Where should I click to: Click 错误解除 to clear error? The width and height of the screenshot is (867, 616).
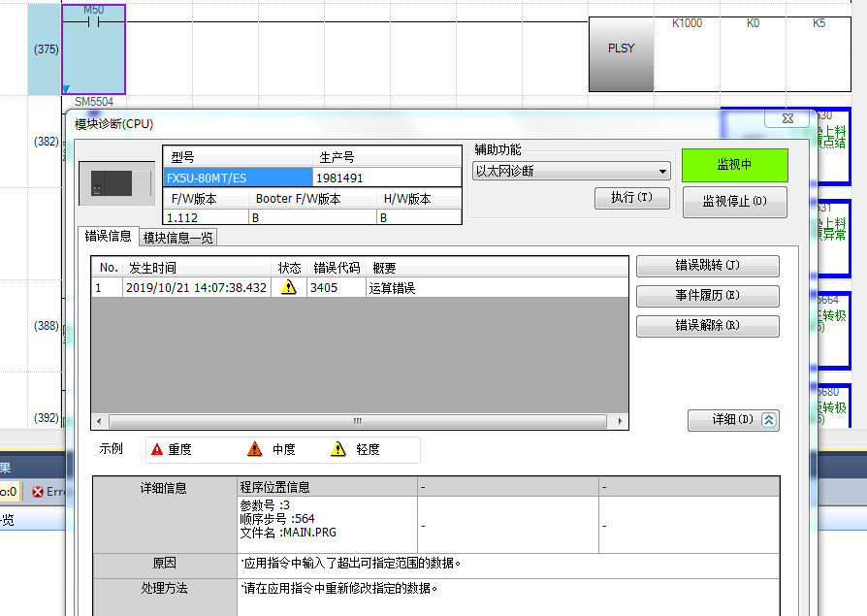[x=707, y=326]
